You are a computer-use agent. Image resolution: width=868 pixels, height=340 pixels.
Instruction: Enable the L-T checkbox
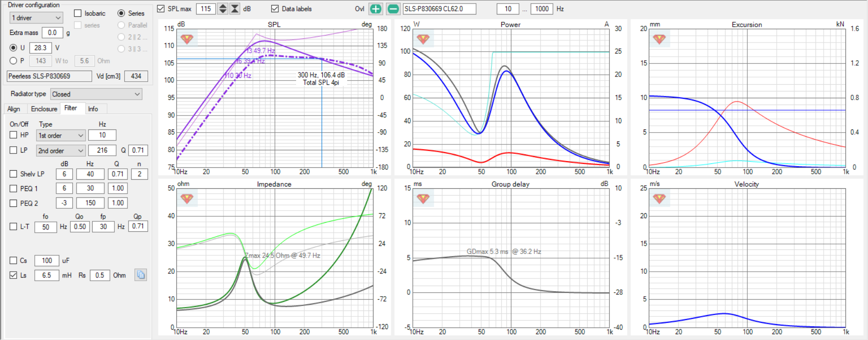(13, 226)
